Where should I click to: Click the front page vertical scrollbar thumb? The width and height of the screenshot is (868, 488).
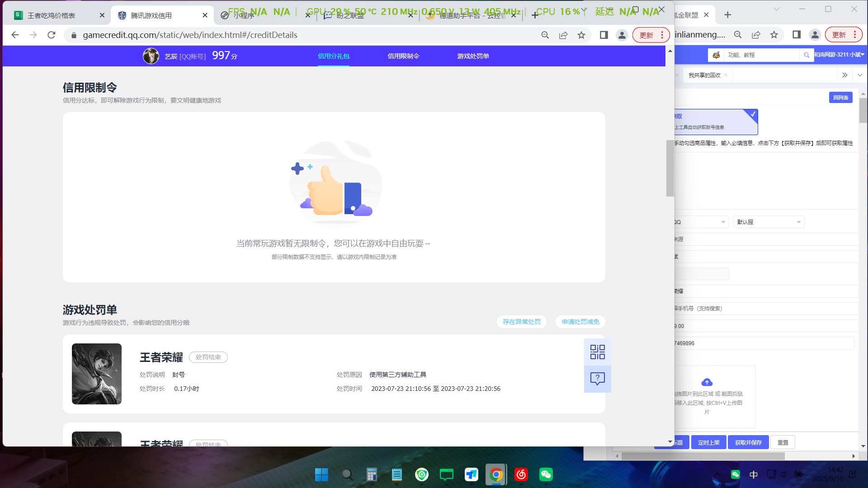(670, 168)
